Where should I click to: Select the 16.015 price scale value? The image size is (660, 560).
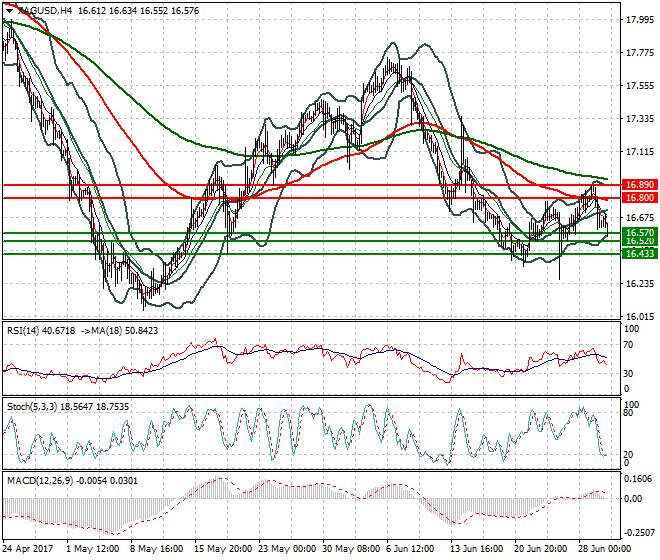640,317
